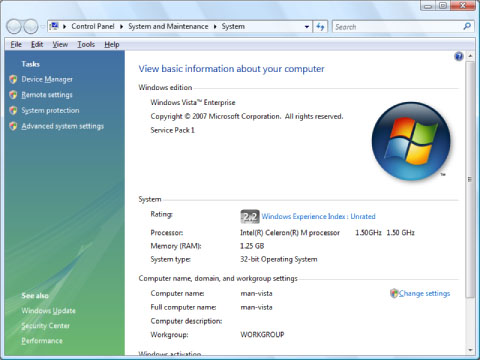The width and height of the screenshot is (480, 361).
Task: Click the vertical scrollbar thumb
Action: pos(470,179)
